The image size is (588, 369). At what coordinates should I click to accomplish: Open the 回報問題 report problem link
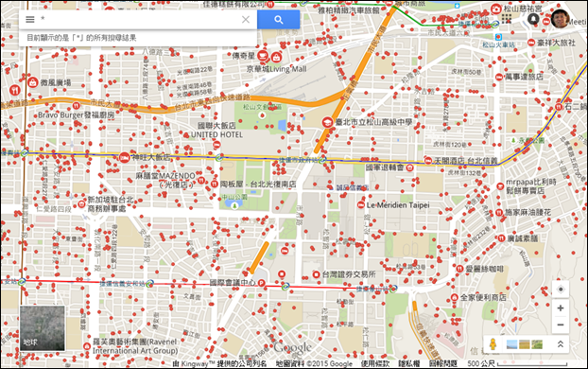click(x=442, y=363)
